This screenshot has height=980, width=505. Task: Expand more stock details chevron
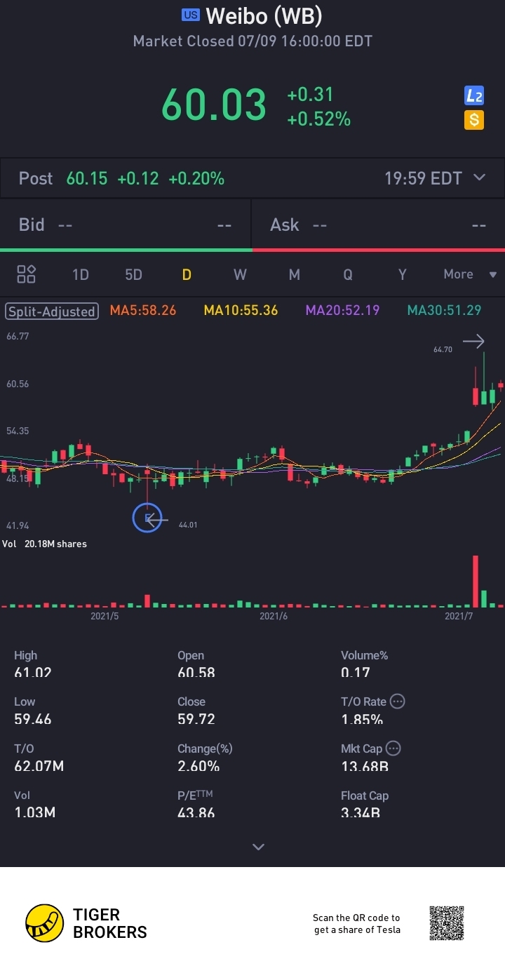pyautogui.click(x=258, y=847)
